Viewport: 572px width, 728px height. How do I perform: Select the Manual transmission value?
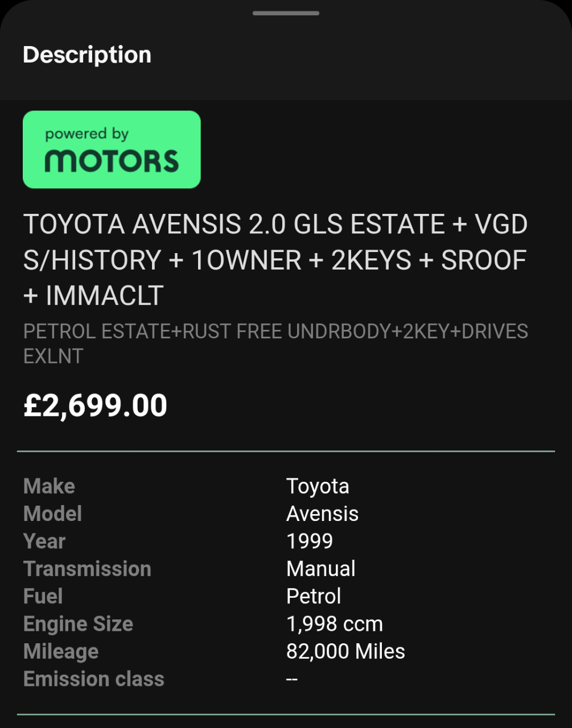coord(321,569)
